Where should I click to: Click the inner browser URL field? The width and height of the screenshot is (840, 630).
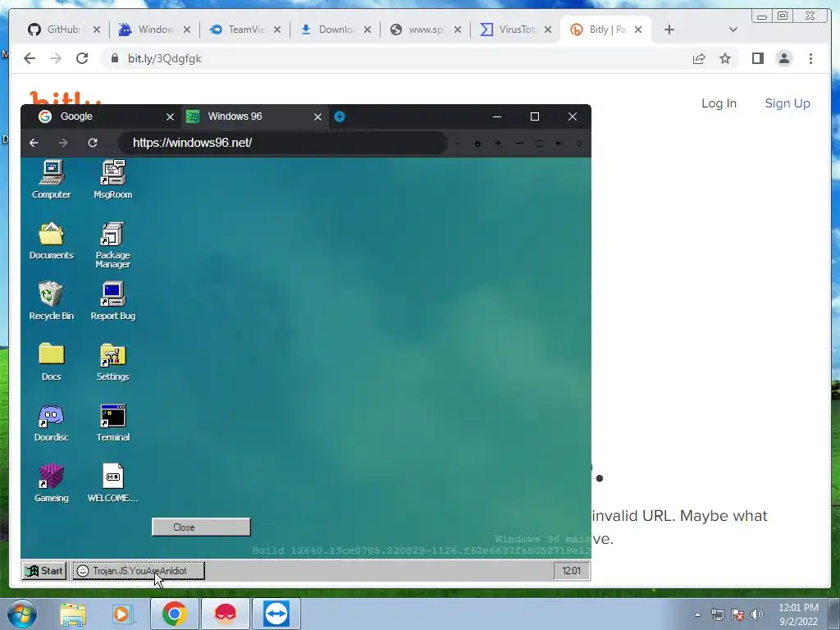pos(283,143)
